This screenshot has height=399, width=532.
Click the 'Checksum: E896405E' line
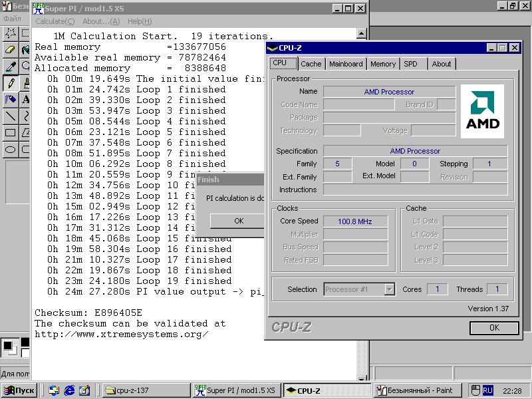point(88,313)
